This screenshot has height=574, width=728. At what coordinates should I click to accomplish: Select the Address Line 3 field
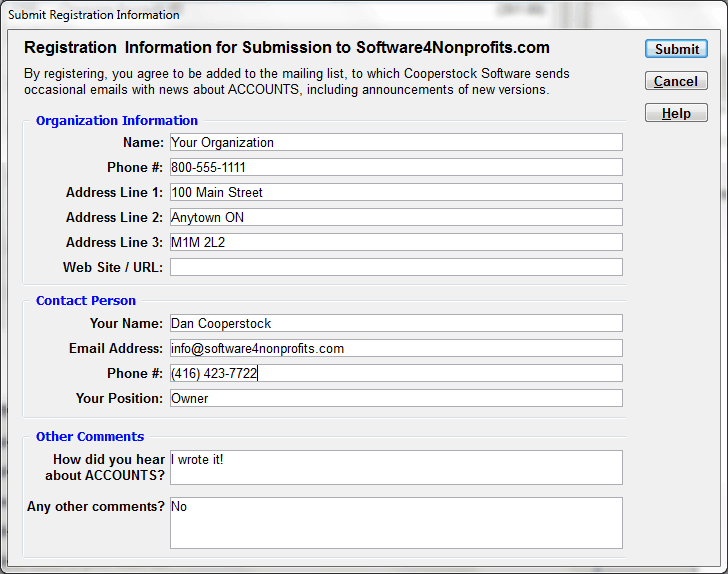[x=396, y=242]
